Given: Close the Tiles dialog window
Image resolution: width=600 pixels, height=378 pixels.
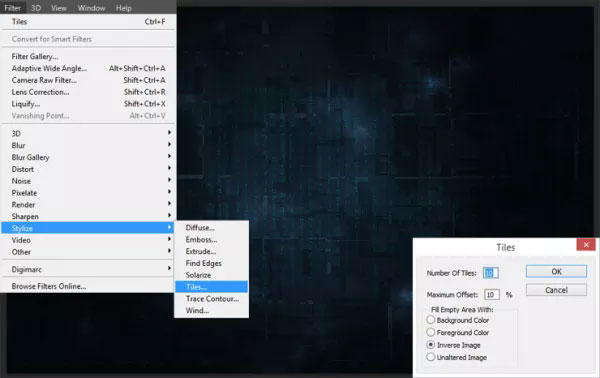Looking at the screenshot, I should [x=586, y=244].
